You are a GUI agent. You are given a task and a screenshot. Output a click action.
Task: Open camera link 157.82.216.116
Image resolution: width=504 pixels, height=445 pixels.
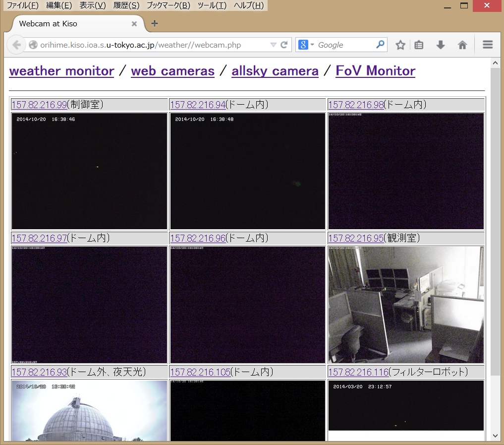coord(359,372)
